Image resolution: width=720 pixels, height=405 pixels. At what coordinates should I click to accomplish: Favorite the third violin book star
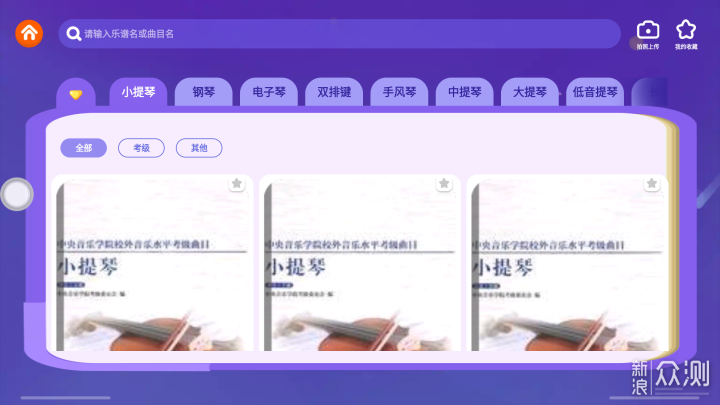[x=652, y=184]
